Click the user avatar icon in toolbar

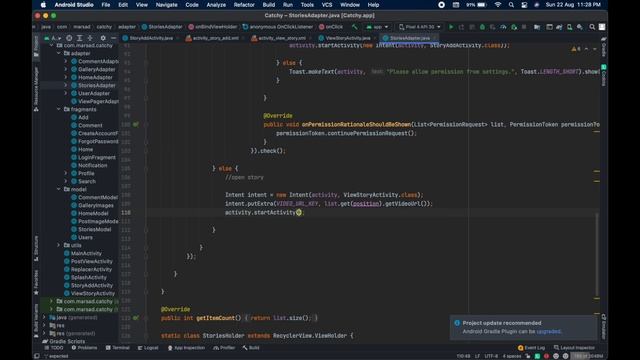[602, 27]
